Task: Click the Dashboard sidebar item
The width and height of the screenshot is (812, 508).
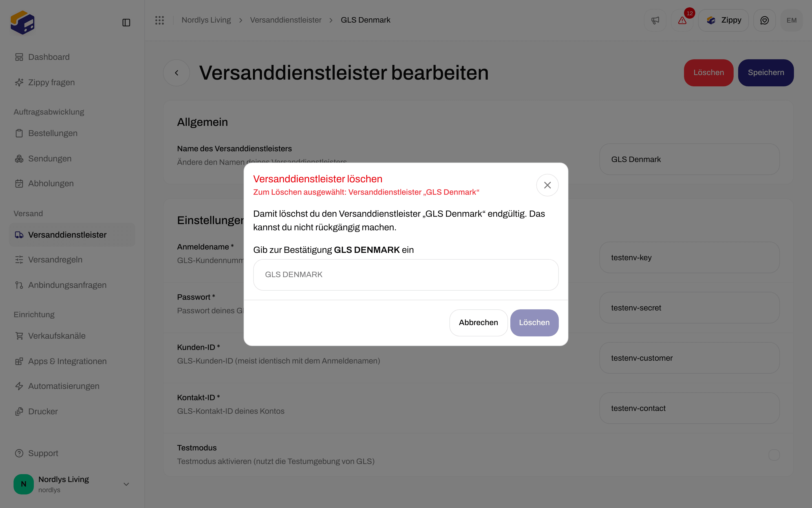Action: point(72,57)
